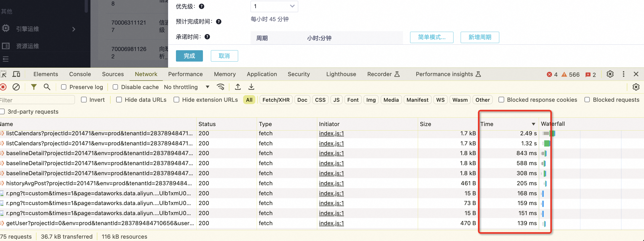Import HAR file upload icon
Viewport: 644px width, 241px height.
[x=238, y=87]
